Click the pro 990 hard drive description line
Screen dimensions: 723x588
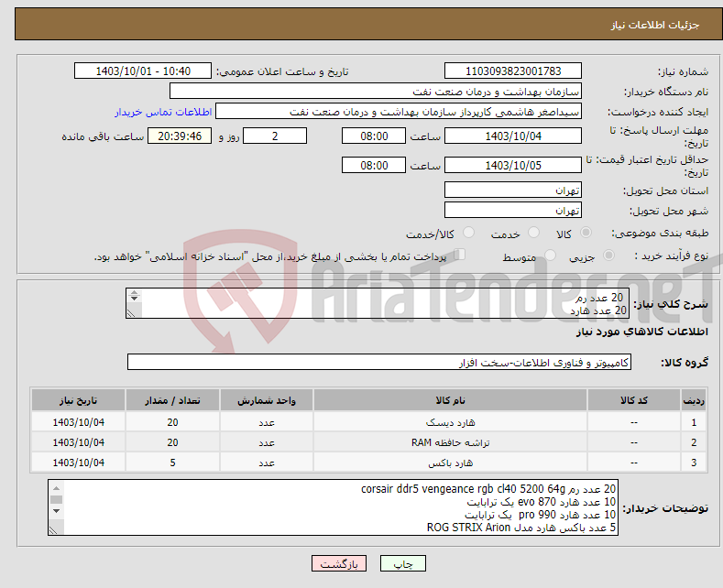click(x=541, y=514)
